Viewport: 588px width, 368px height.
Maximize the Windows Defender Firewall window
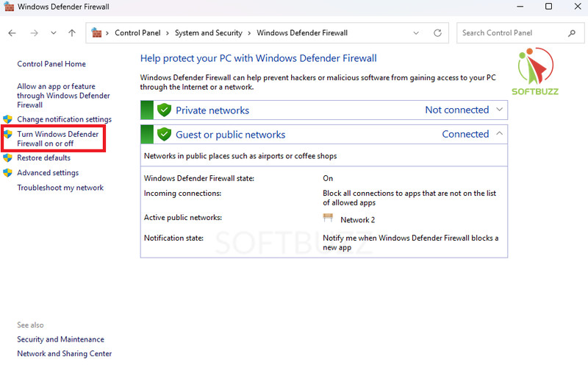click(x=548, y=7)
